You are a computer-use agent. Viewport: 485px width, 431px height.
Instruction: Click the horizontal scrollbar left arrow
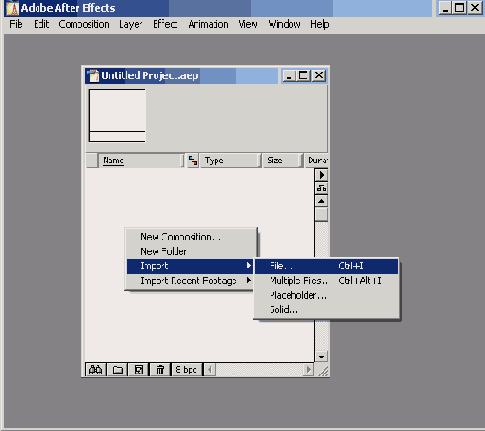(x=209, y=370)
